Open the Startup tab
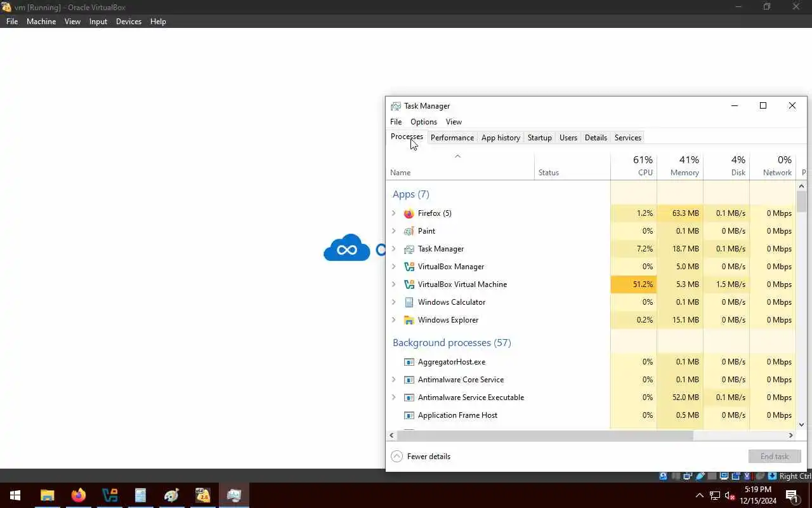Viewport: 812px width, 508px height. [540, 138]
